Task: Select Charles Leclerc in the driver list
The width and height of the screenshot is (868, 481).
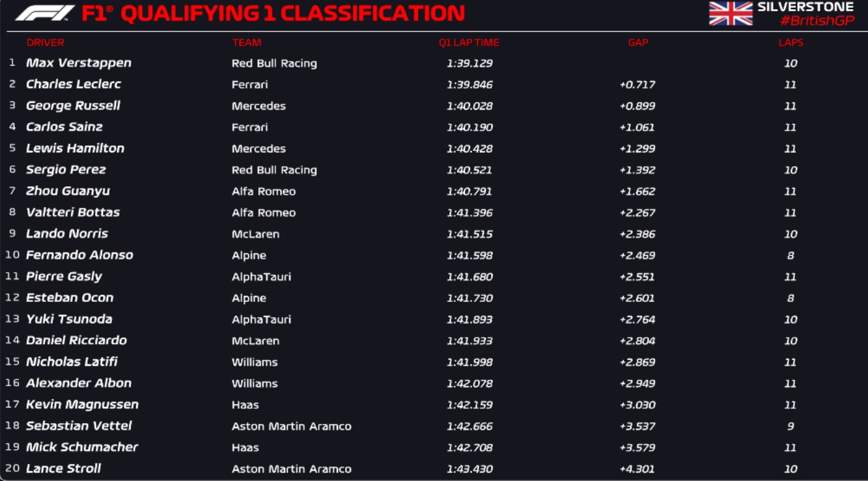Action: (74, 85)
